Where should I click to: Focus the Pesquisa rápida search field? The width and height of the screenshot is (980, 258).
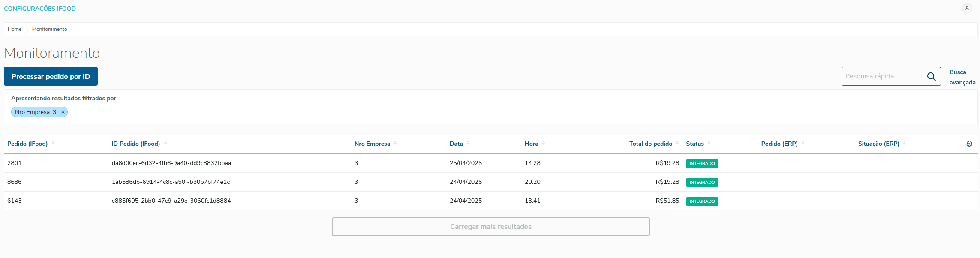(883, 76)
